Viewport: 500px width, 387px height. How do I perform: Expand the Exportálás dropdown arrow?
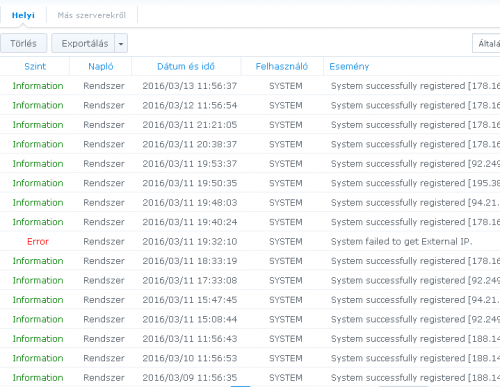(121, 43)
